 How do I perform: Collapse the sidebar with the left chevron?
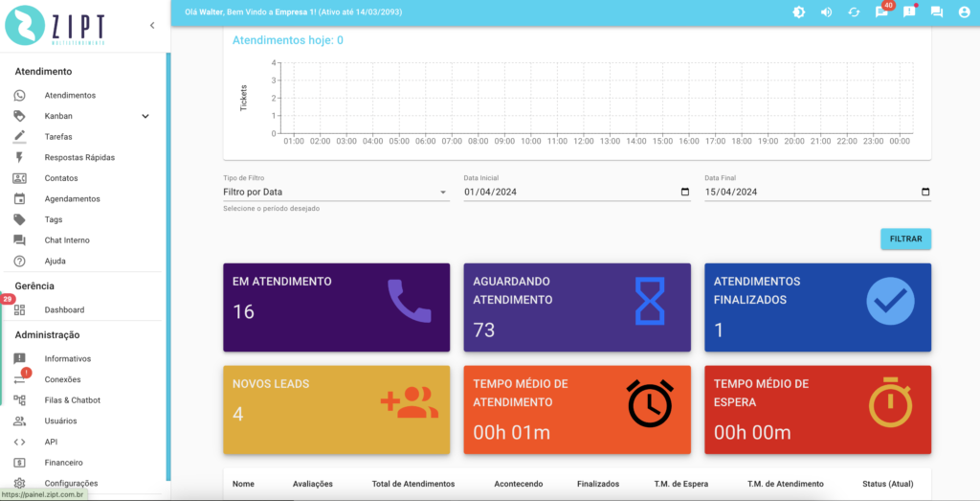tap(152, 26)
